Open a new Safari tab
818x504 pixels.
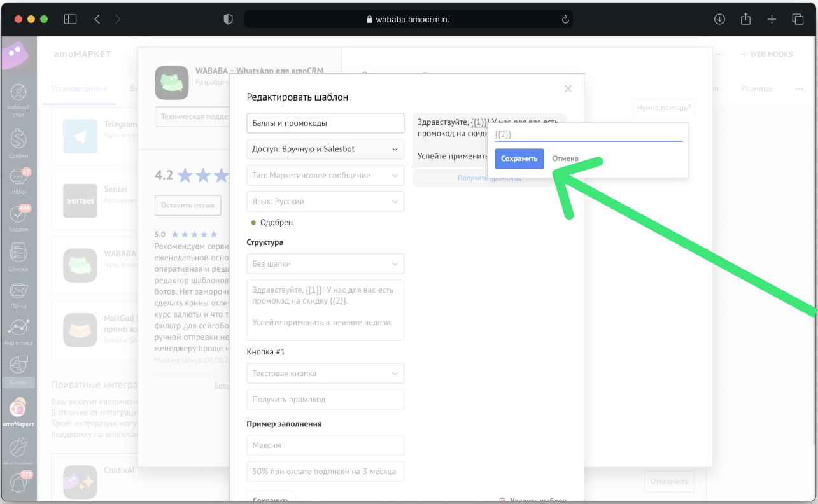(772, 19)
